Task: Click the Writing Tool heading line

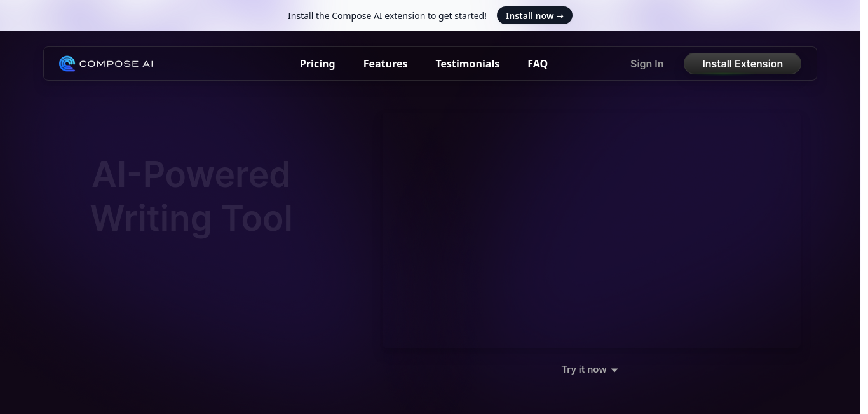Action: [x=191, y=218]
